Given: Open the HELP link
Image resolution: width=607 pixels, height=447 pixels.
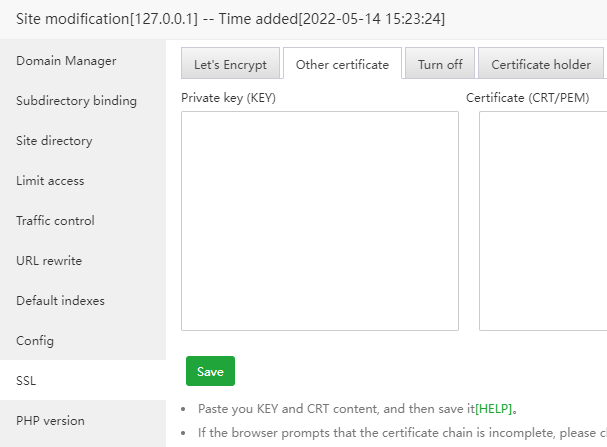Looking at the screenshot, I should [495, 410].
